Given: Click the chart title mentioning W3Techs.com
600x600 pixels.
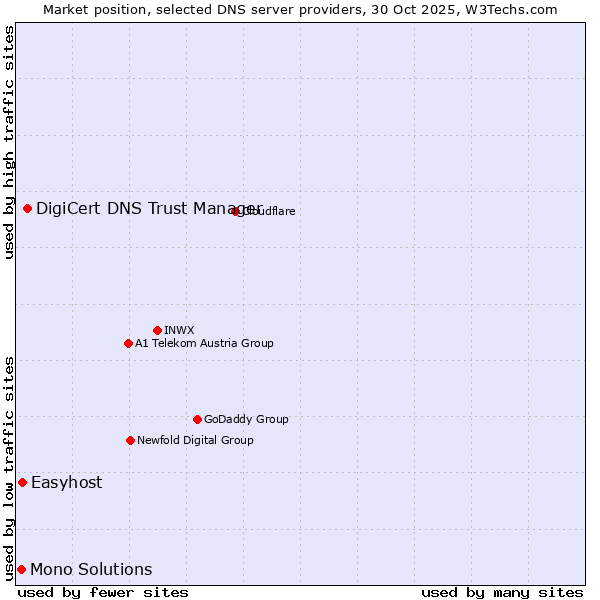Looking at the screenshot, I should 300,9.
